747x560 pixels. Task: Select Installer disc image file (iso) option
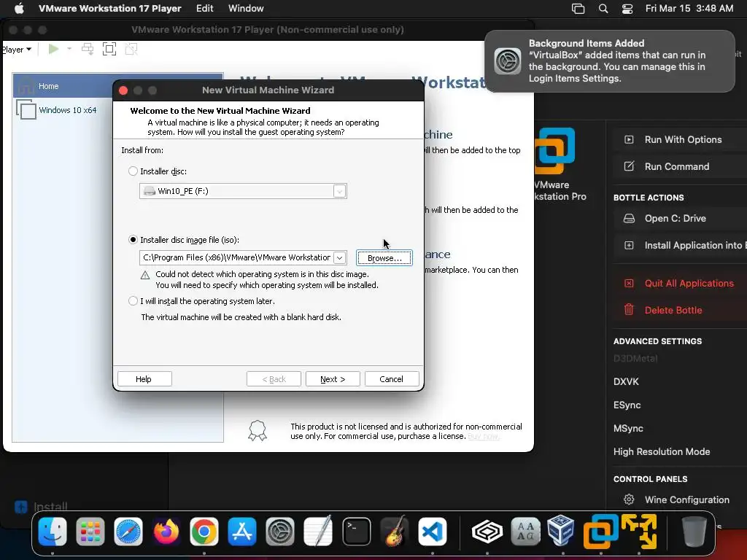(133, 239)
